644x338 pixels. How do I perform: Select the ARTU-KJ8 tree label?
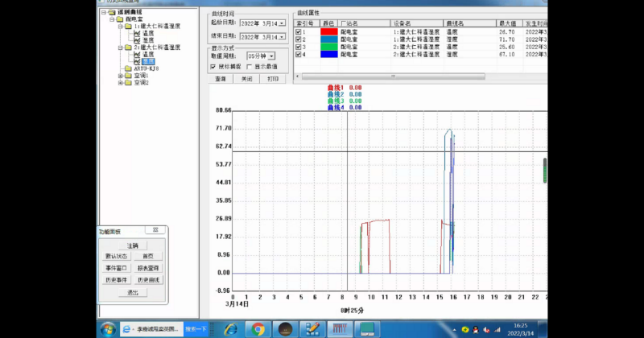(147, 68)
